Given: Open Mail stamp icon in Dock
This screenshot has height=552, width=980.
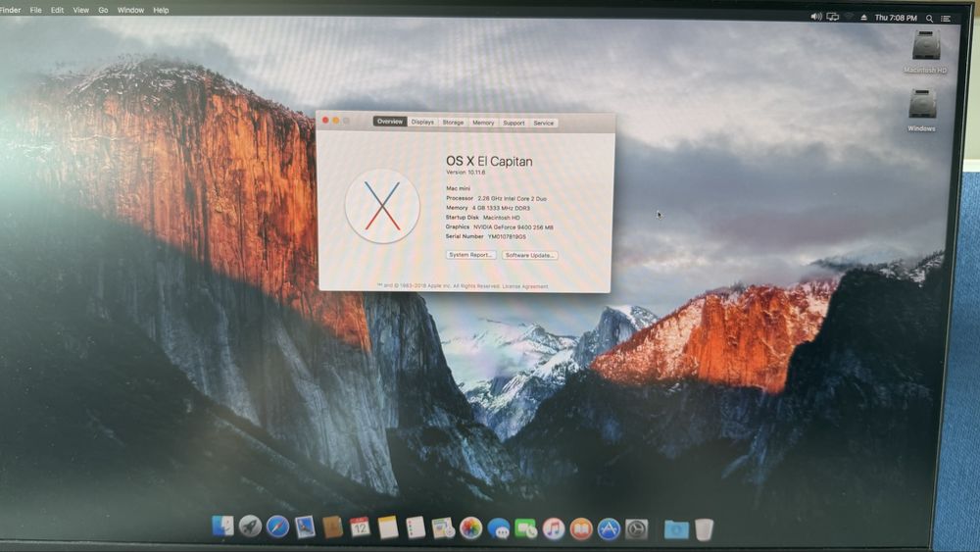Looking at the screenshot, I should pos(305,527).
